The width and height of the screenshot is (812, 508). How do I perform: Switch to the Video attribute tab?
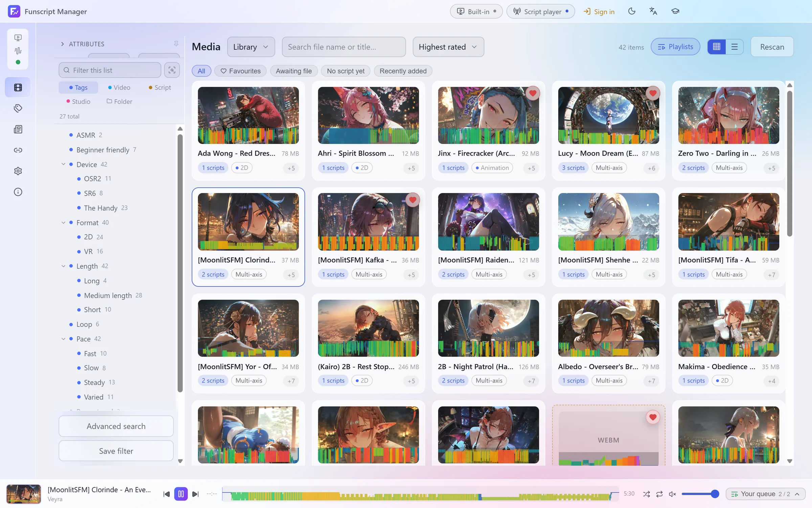(119, 87)
